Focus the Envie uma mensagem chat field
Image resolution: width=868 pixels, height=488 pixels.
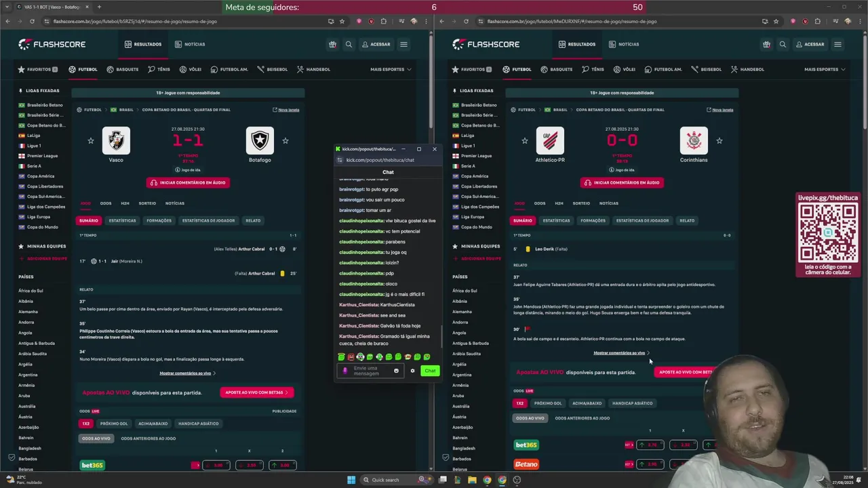click(370, 371)
